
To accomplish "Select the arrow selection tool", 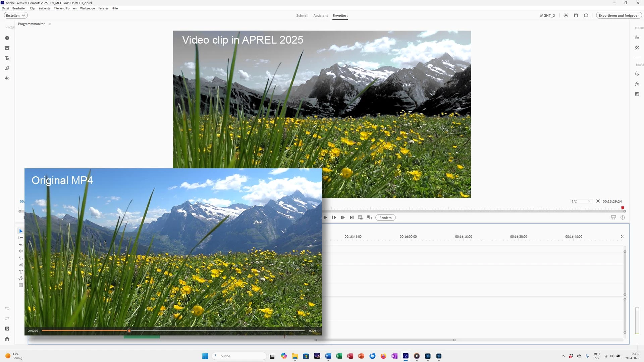I will tap(21, 231).
